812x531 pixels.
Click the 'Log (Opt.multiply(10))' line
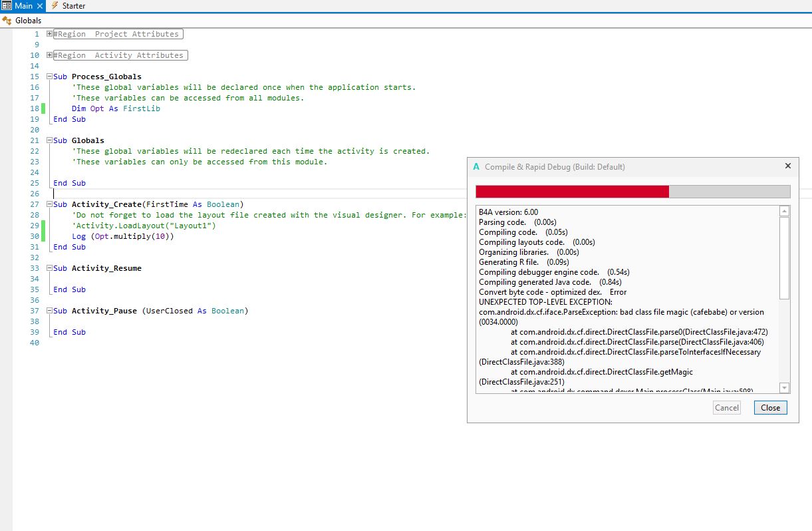point(122,236)
